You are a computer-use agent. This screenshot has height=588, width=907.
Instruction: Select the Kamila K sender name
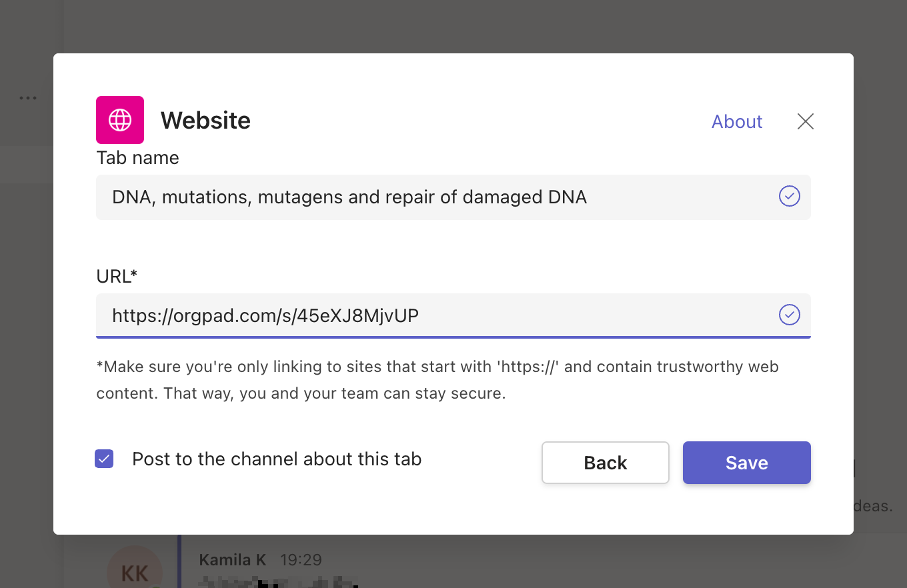click(x=231, y=560)
